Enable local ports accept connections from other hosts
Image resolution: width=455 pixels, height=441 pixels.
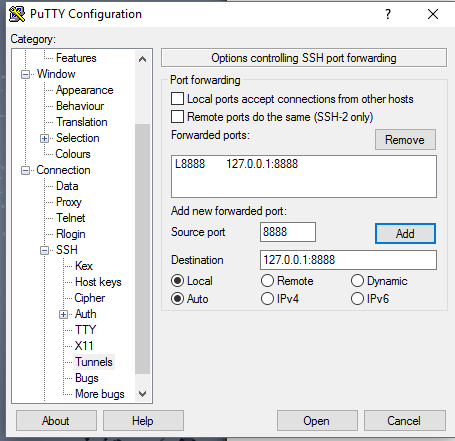[177, 99]
